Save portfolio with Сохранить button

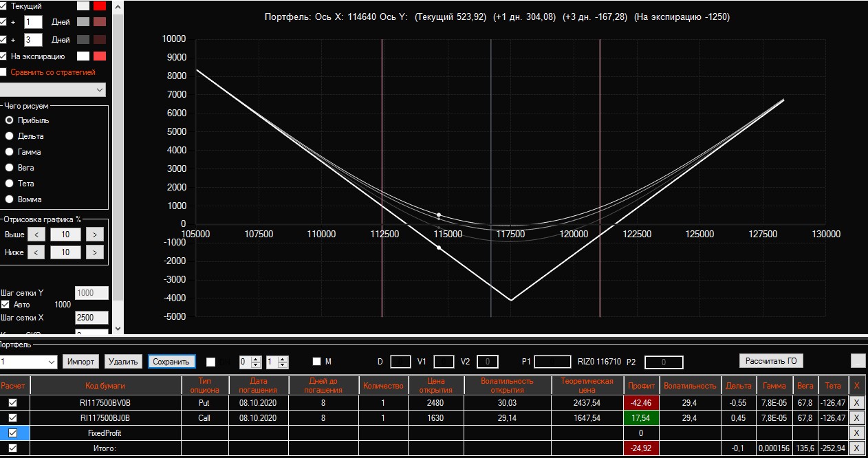[172, 362]
